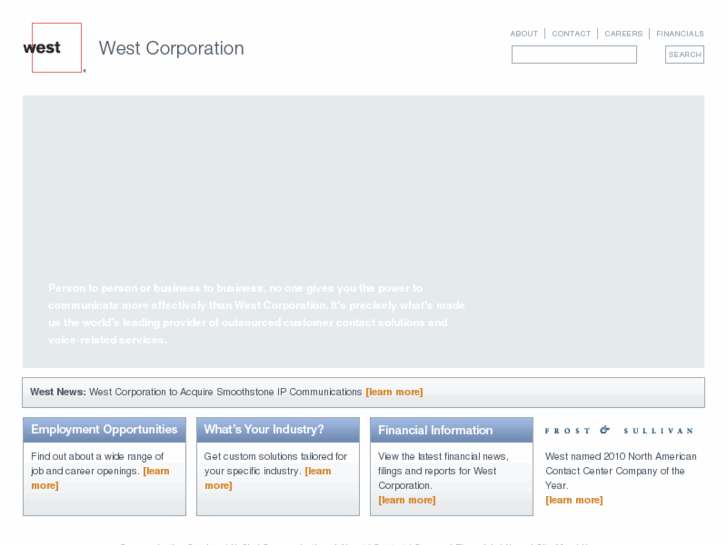
Task: Open Employment Opportunities header
Action: 104,430
